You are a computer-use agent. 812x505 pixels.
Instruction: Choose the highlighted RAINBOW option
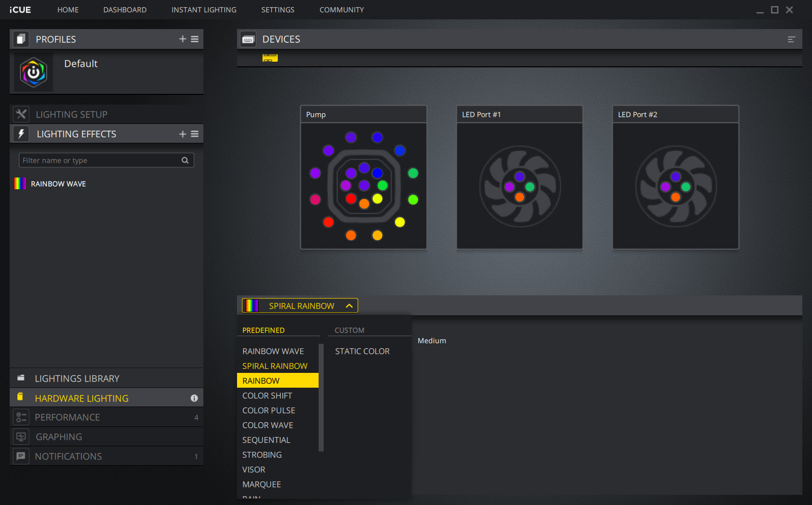pos(278,381)
